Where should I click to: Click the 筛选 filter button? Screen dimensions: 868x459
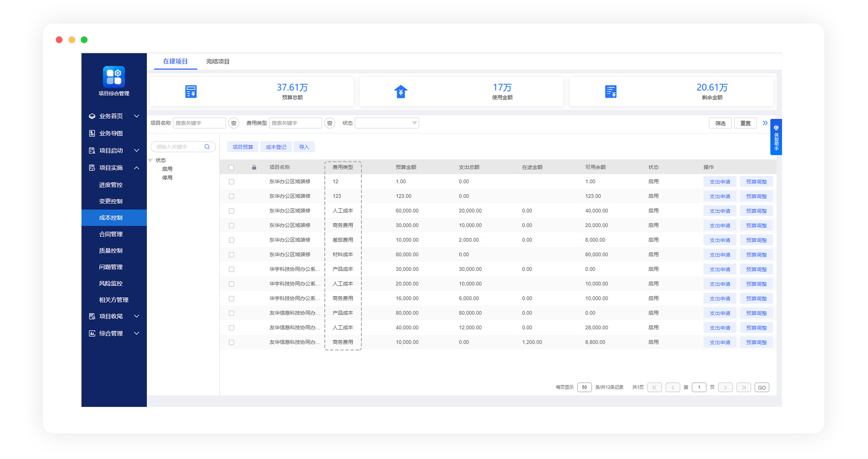(720, 123)
